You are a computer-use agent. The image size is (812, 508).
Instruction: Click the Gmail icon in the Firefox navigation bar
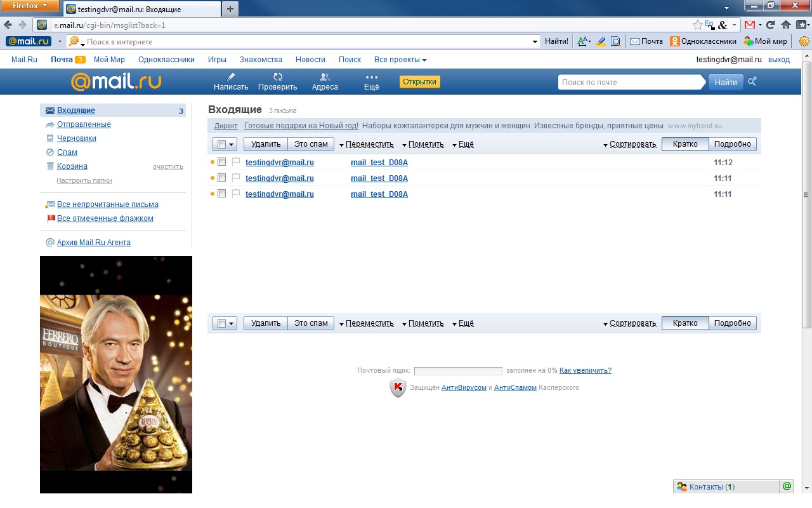[x=750, y=25]
